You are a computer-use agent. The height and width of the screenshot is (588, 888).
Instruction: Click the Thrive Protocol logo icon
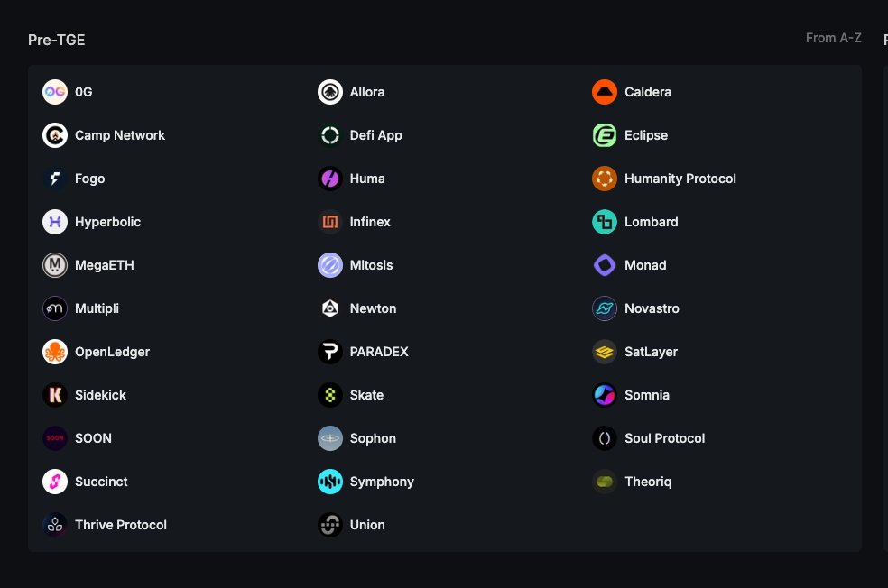(55, 525)
